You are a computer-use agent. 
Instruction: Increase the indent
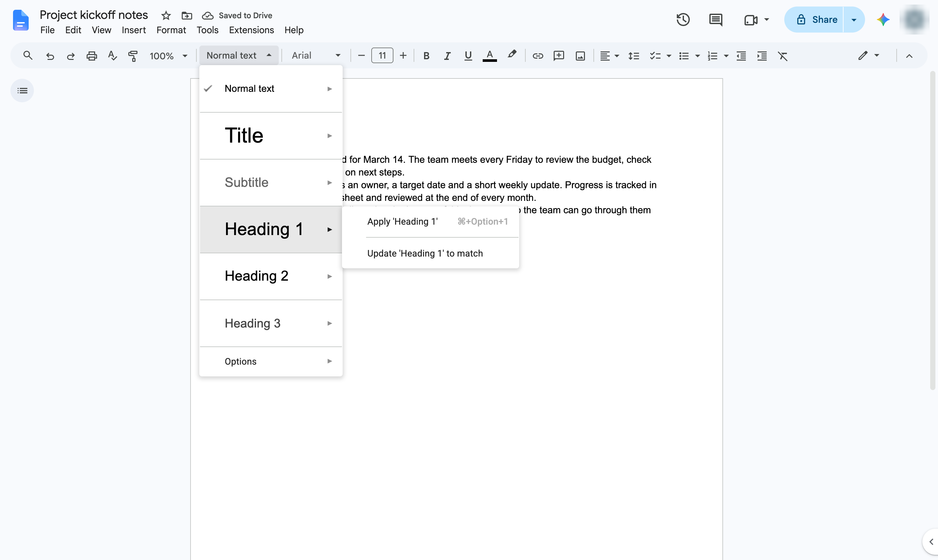click(762, 56)
